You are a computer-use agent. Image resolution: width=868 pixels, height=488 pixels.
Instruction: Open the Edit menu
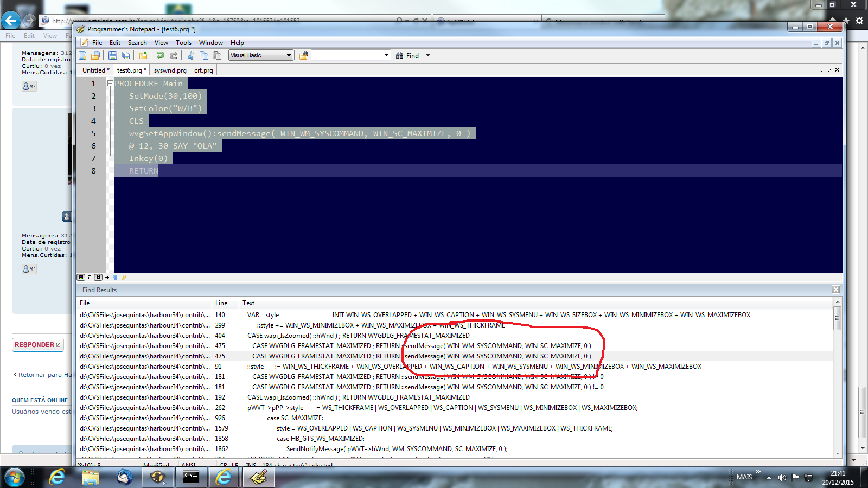(115, 43)
